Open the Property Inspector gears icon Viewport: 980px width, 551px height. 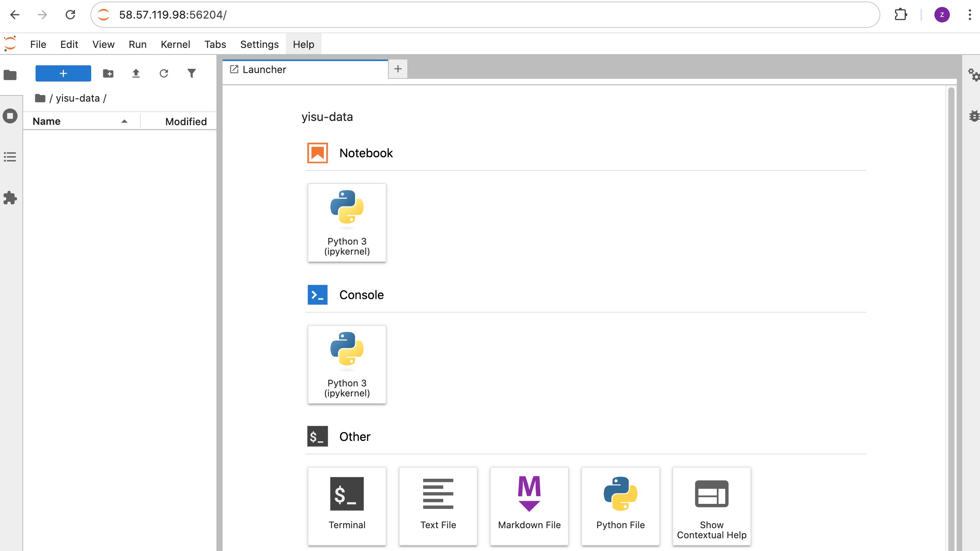[x=973, y=75]
